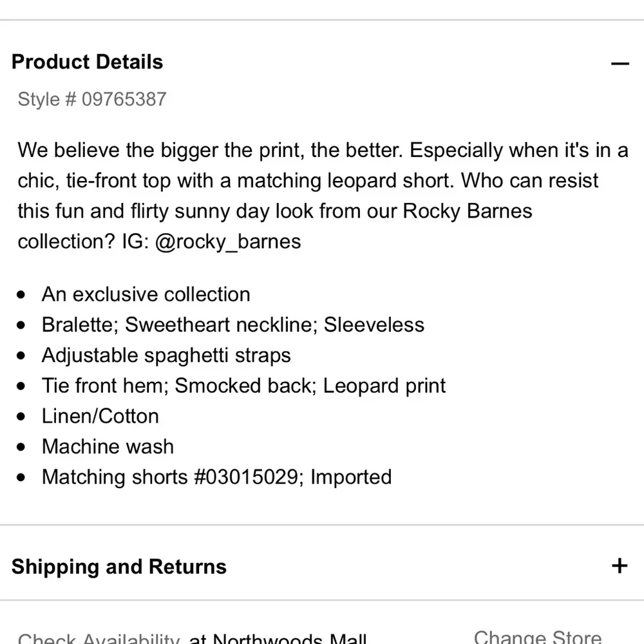Select the Bralette; Sweetheart neckline line

(232, 325)
